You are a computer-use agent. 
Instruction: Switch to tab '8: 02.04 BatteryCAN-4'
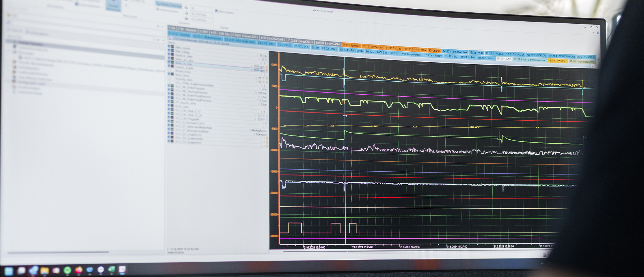coord(328,43)
